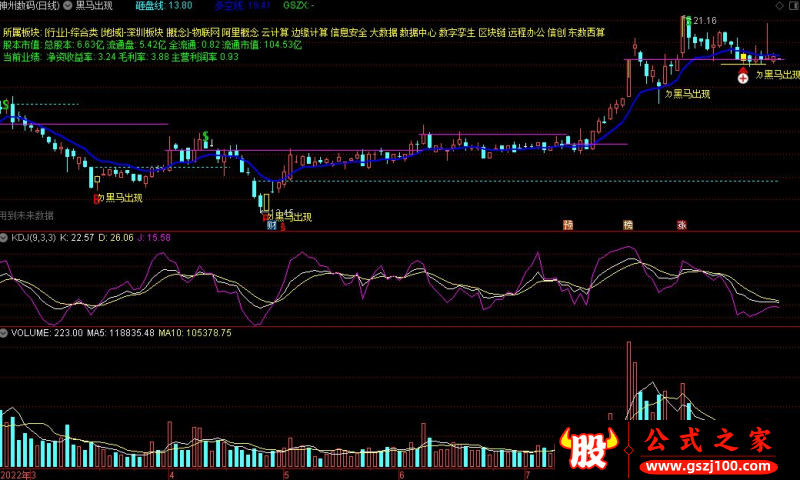Click the yellow candle above the plus marker
The height and width of the screenshot is (480, 800).
[743, 57]
